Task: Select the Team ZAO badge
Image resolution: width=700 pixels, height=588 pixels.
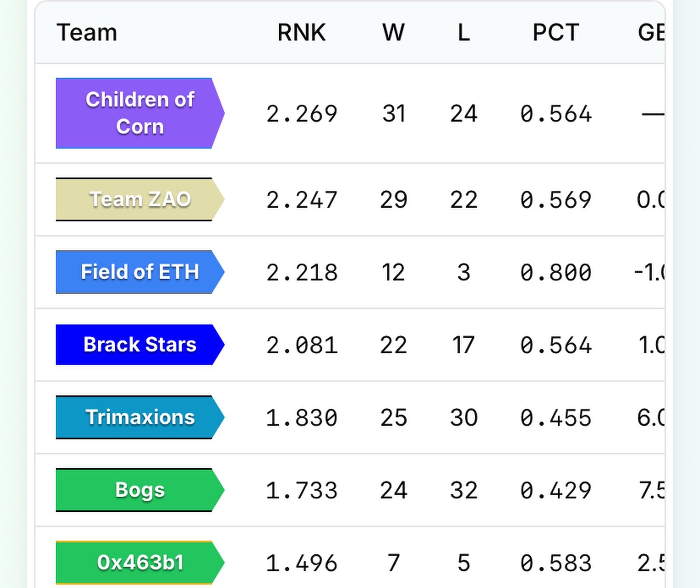Action: (x=140, y=199)
